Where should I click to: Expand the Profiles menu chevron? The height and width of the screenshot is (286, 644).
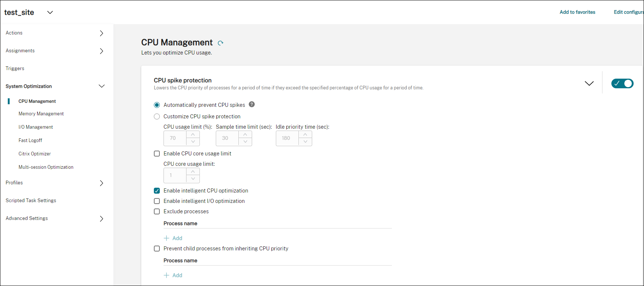point(101,183)
